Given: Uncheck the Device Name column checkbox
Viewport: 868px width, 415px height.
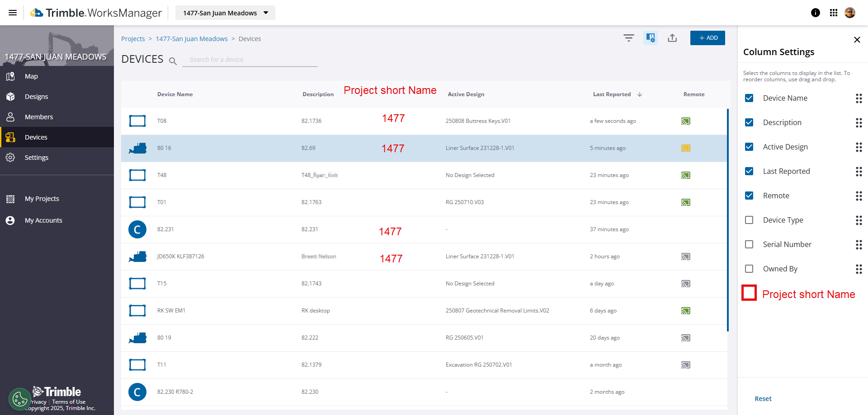Looking at the screenshot, I should (749, 98).
